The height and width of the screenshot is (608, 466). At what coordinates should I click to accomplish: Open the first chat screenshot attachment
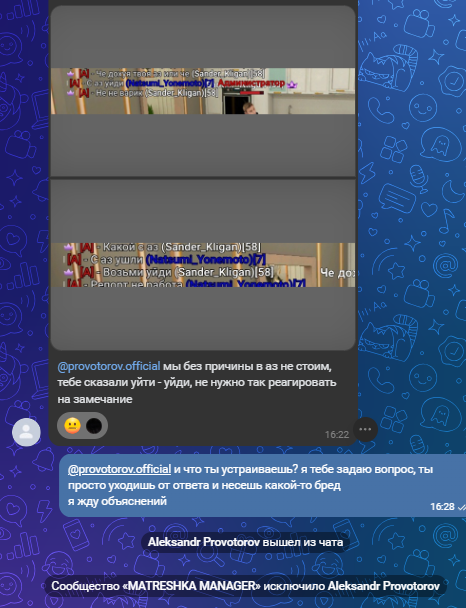click(x=203, y=91)
